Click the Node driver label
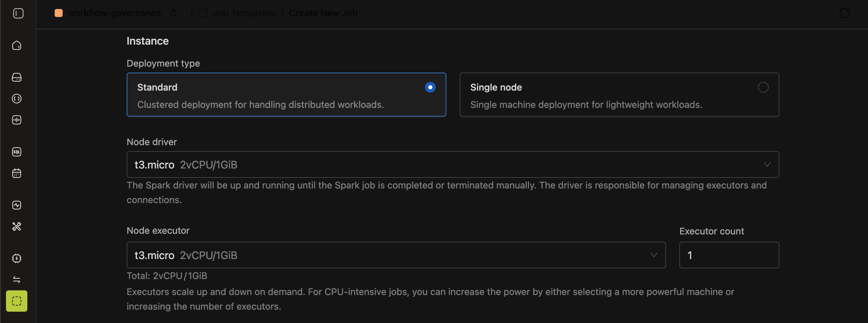Image resolution: width=868 pixels, height=323 pixels. pyautogui.click(x=152, y=142)
